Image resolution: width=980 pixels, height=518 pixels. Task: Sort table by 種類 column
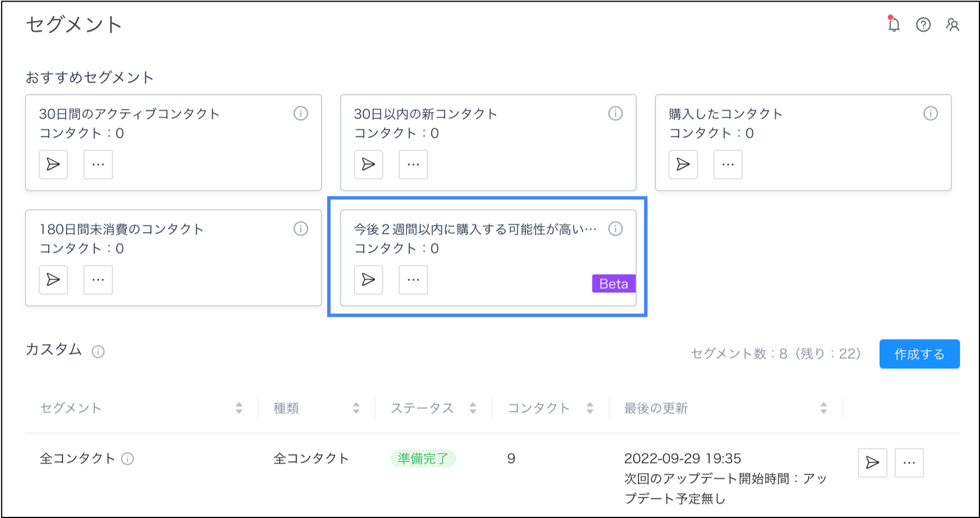[356, 408]
